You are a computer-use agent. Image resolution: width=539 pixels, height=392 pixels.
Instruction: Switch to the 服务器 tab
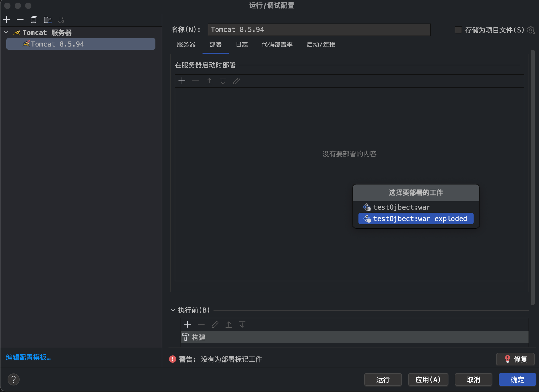186,45
